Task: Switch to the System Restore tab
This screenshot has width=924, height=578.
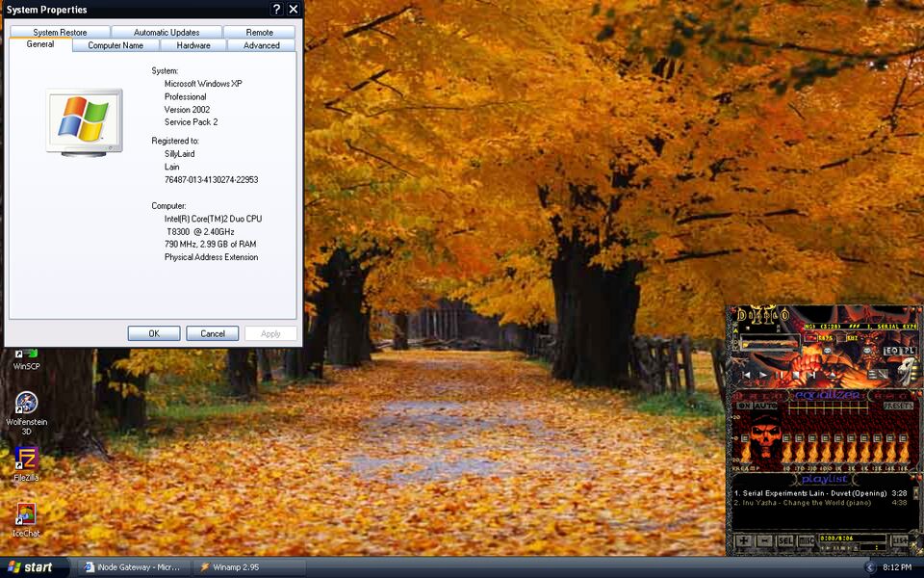Action: [60, 32]
